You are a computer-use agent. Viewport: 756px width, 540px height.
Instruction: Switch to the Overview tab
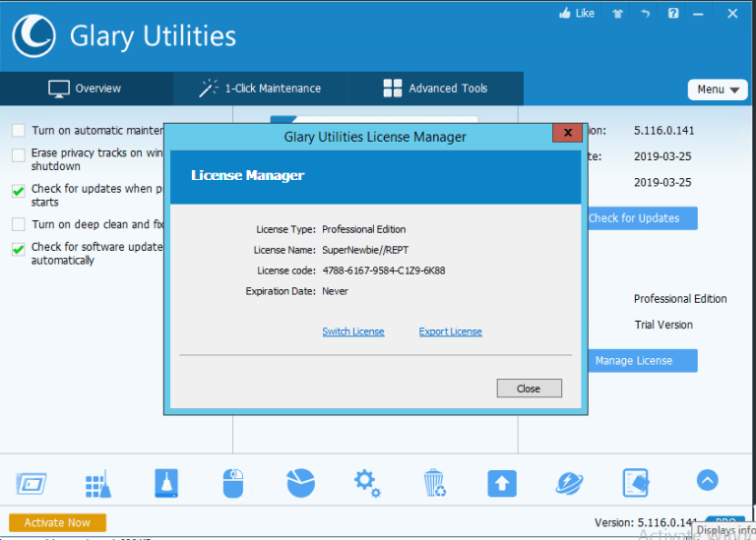(x=87, y=89)
